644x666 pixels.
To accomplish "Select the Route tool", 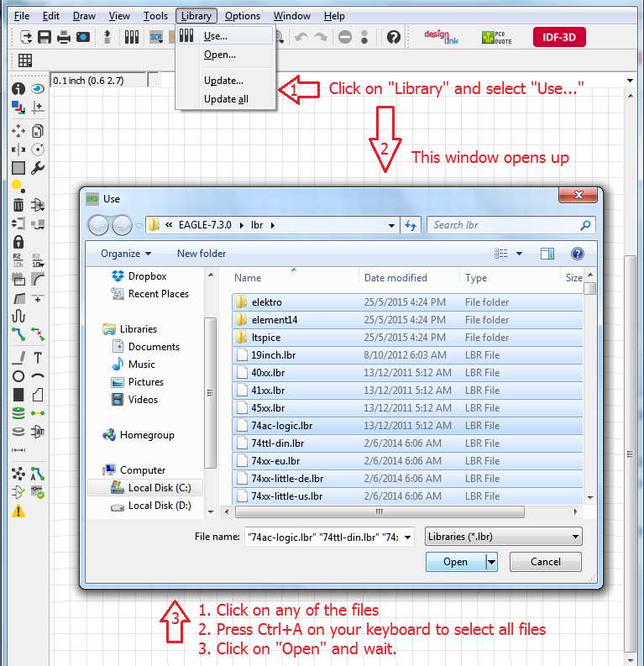I will pyautogui.click(x=18, y=334).
